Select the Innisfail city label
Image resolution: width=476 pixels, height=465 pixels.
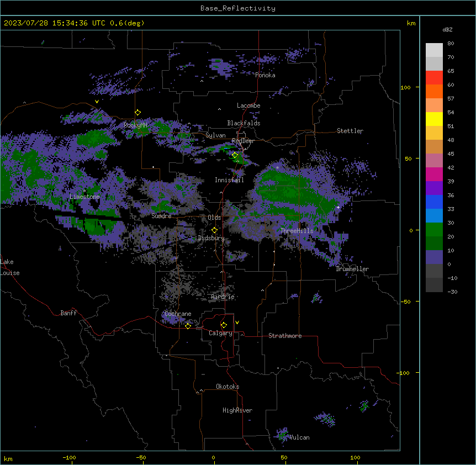click(x=229, y=180)
